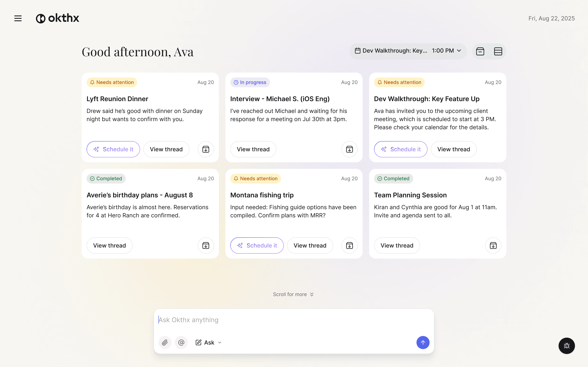Toggle the card view layout
The width and height of the screenshot is (588, 367).
coord(480,51)
